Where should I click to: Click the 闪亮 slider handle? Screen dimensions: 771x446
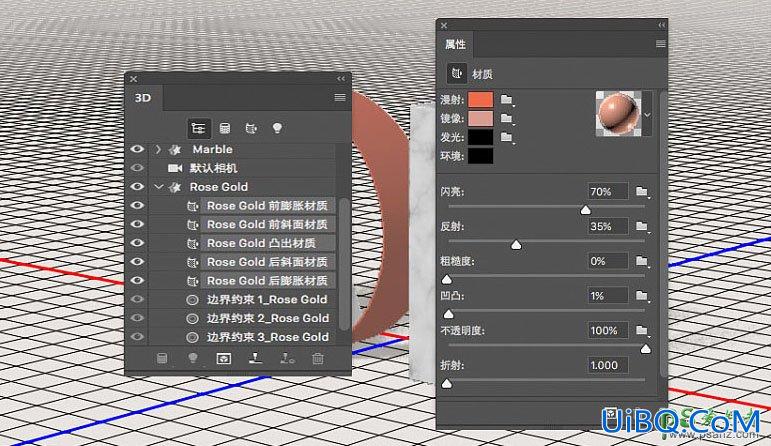pos(585,210)
